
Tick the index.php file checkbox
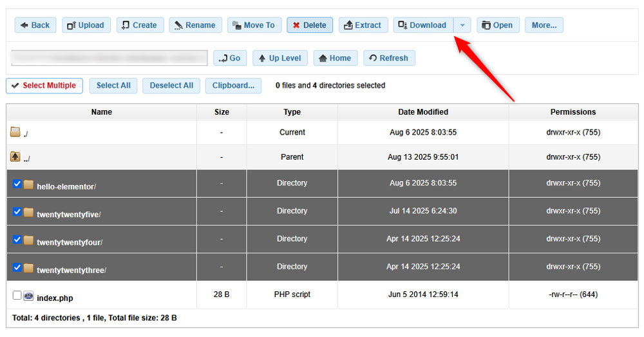[x=17, y=295]
